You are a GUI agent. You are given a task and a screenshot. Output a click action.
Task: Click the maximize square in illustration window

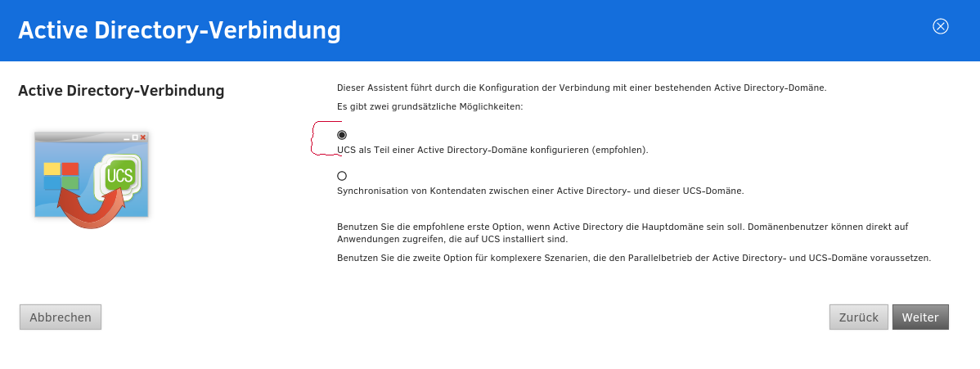point(134,137)
